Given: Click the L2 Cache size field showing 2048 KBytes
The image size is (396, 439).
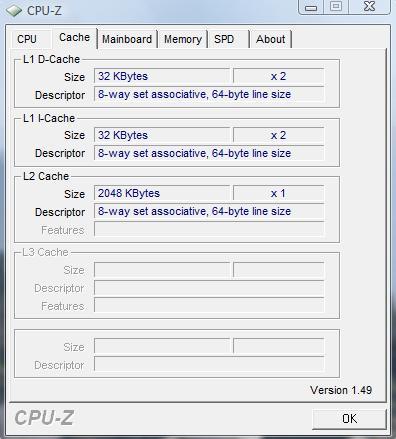Looking at the screenshot, I should (x=162, y=193).
